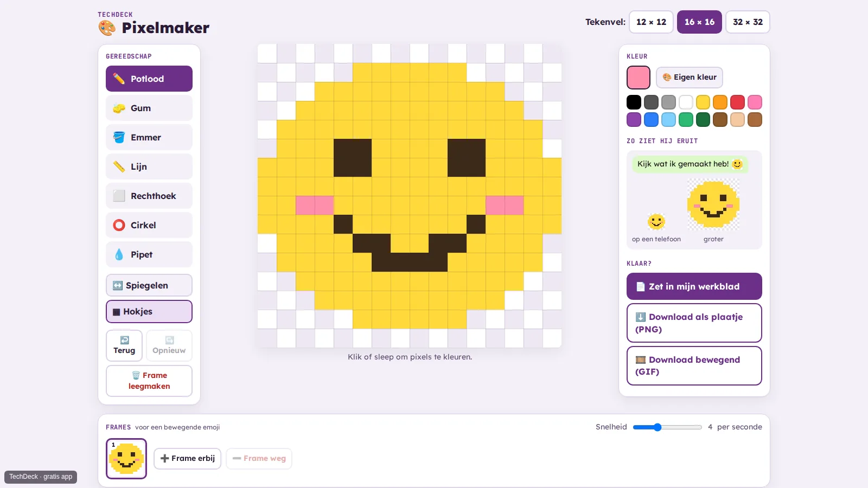Image resolution: width=868 pixels, height=488 pixels.
Task: Pick the dark green color swatch
Action: pos(703,119)
